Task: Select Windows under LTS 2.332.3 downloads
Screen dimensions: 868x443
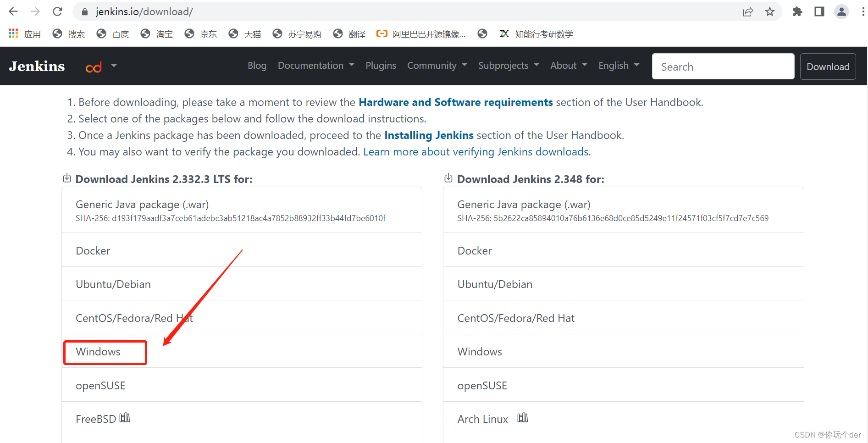Action: [242, 351]
